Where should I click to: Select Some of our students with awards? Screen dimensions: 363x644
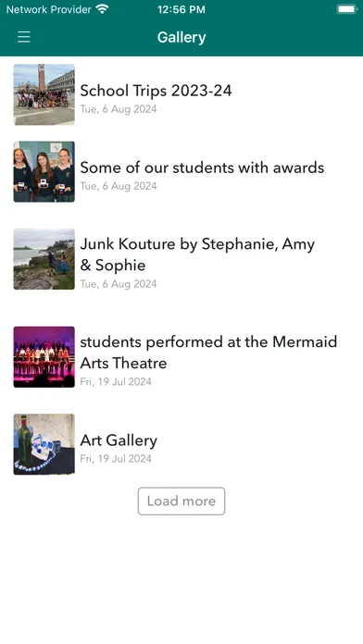[x=202, y=167]
